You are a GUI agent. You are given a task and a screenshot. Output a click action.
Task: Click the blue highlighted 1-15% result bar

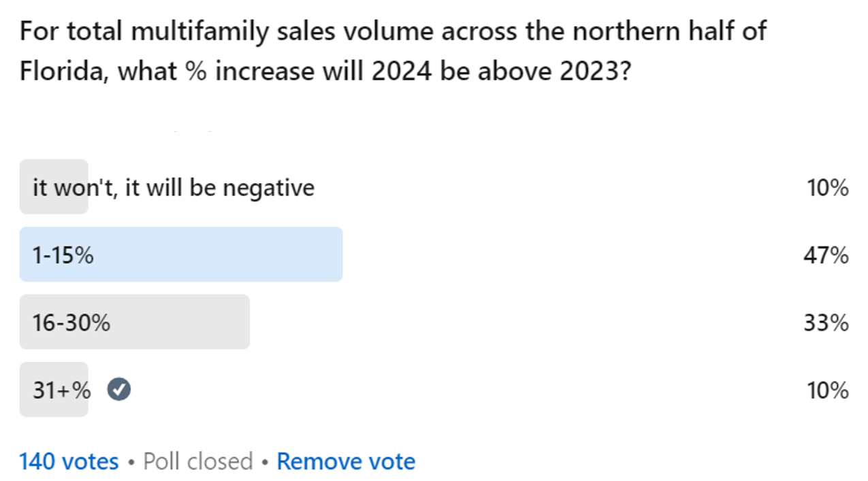[180, 254]
